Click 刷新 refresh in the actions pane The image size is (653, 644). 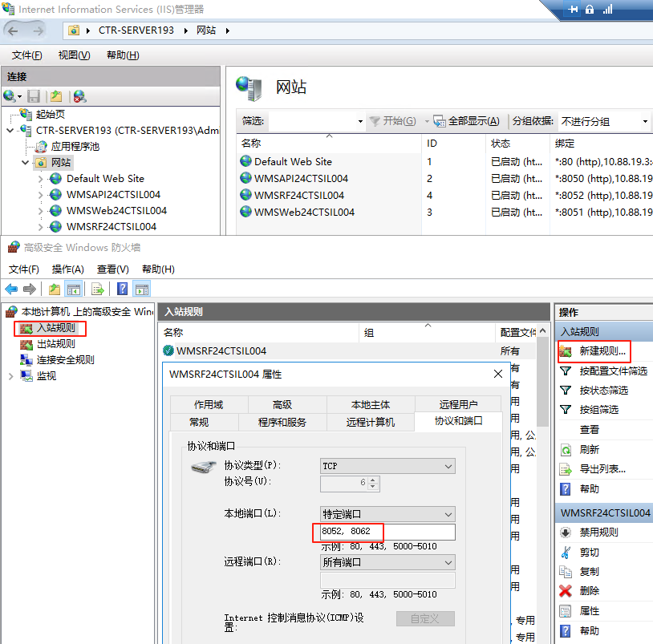589,450
